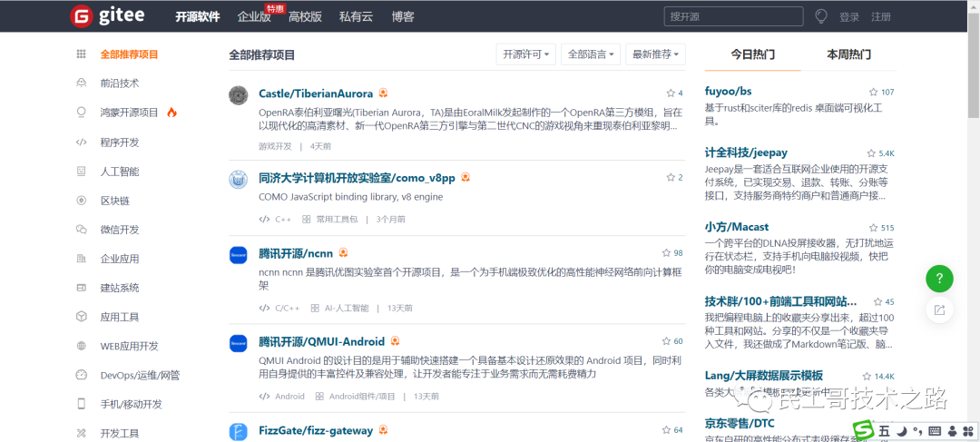Image resolution: width=980 pixels, height=442 pixels.
Task: Open the 开源软件 nav item
Action: (x=198, y=17)
